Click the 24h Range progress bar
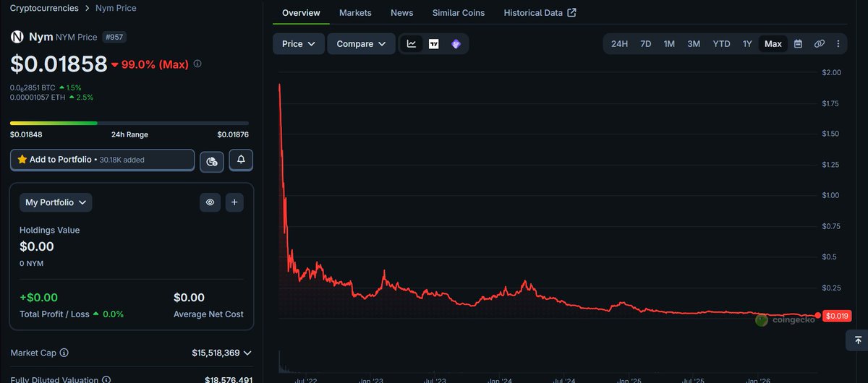 pyautogui.click(x=129, y=123)
